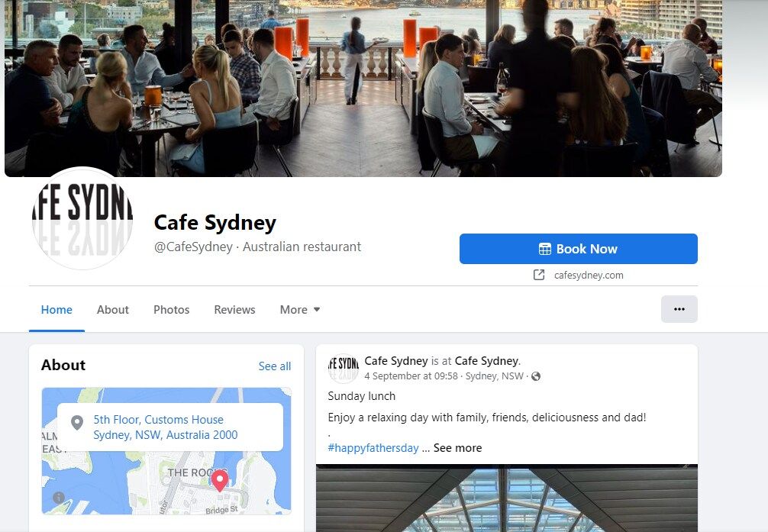The height and width of the screenshot is (532, 768).
Task: Click the calendar icon on Book Now
Action: coord(544,249)
